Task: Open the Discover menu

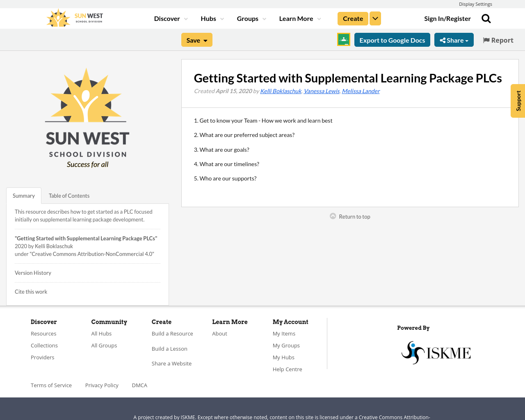Action: point(167,18)
